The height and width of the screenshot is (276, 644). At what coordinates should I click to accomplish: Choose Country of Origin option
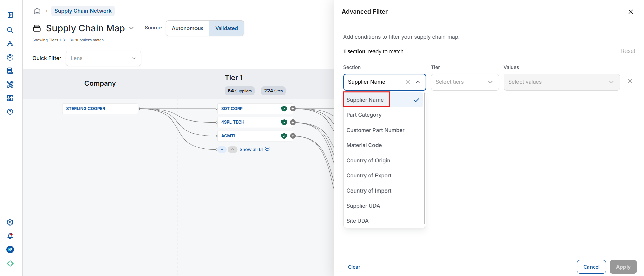[x=383, y=160]
